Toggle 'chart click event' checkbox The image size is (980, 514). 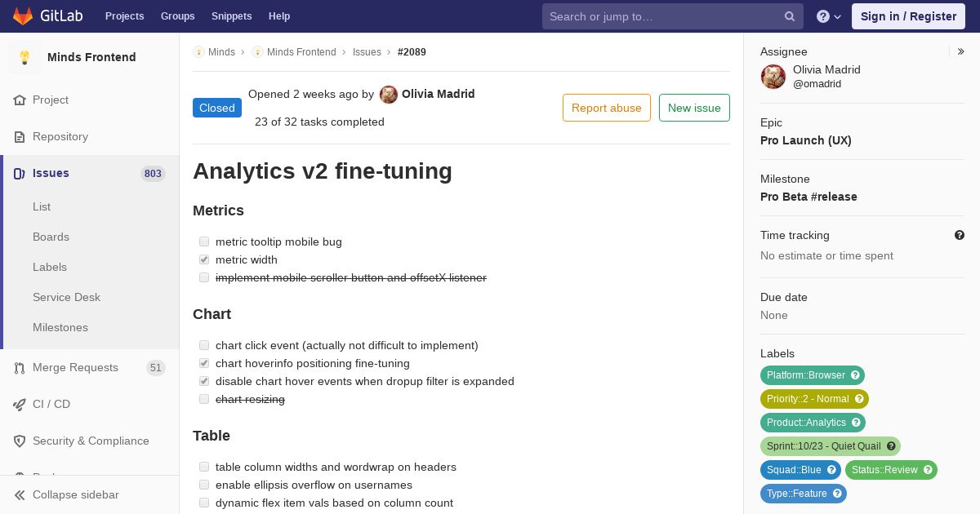204,346
